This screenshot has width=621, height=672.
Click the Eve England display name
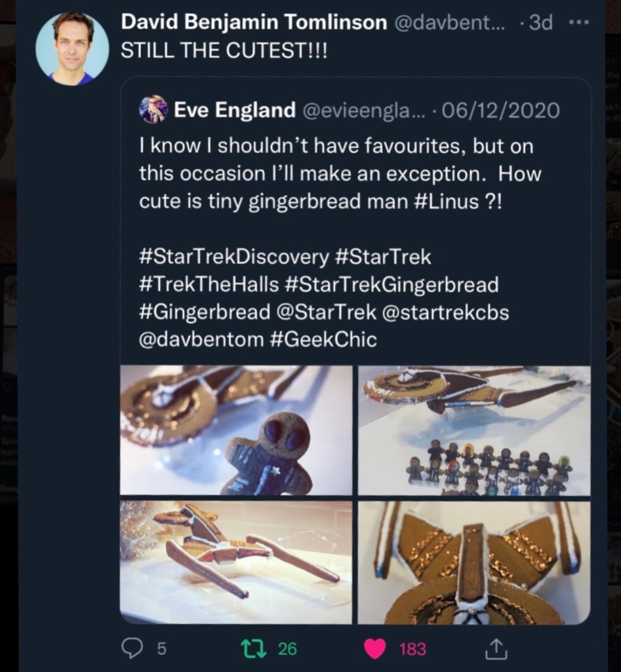click(234, 110)
